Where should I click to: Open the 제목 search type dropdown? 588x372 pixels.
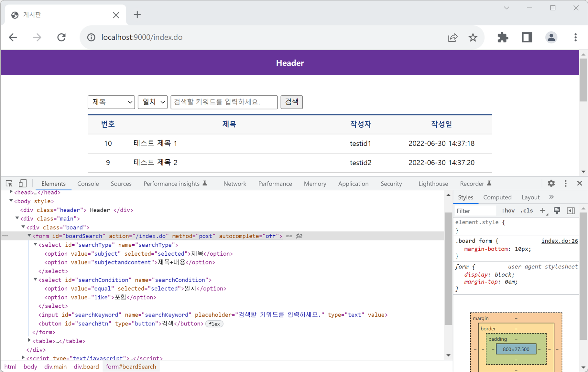(x=111, y=102)
